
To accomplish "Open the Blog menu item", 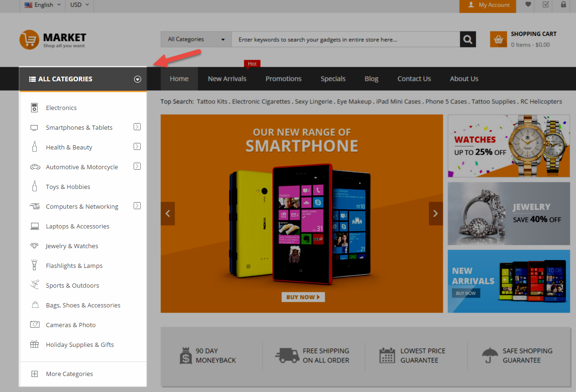I will tap(371, 79).
